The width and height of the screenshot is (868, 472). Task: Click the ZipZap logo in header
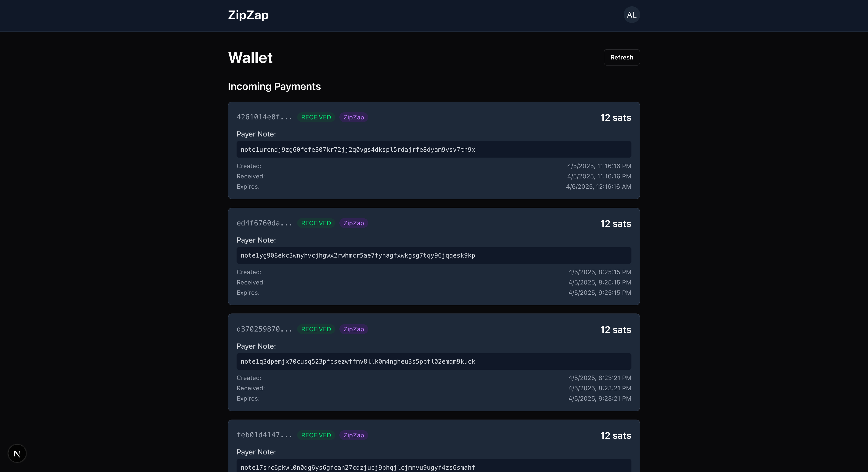pos(248,15)
